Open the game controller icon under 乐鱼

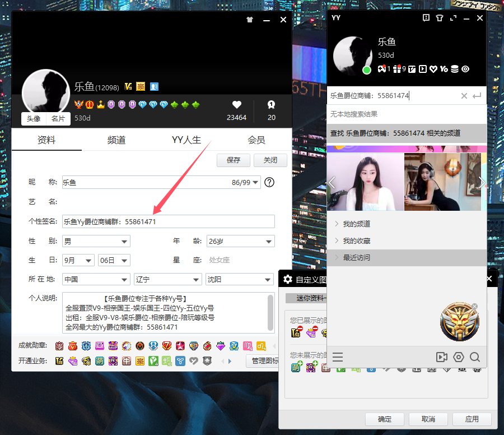click(382, 69)
